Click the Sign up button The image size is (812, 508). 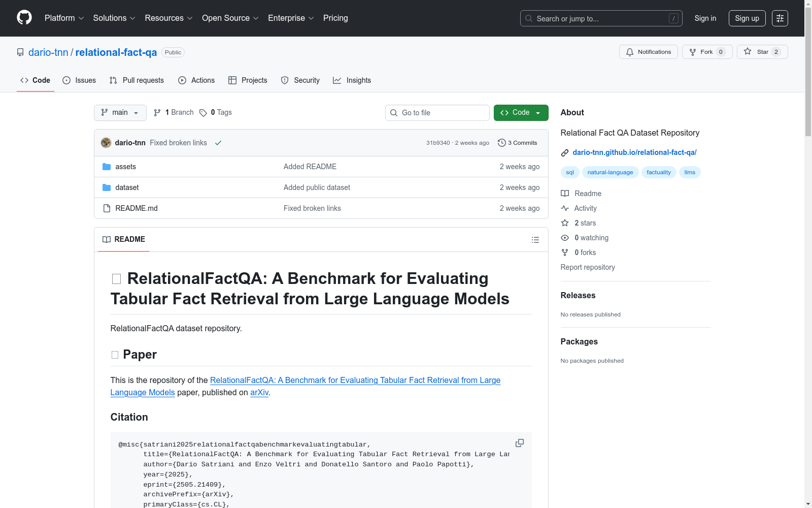tap(747, 18)
